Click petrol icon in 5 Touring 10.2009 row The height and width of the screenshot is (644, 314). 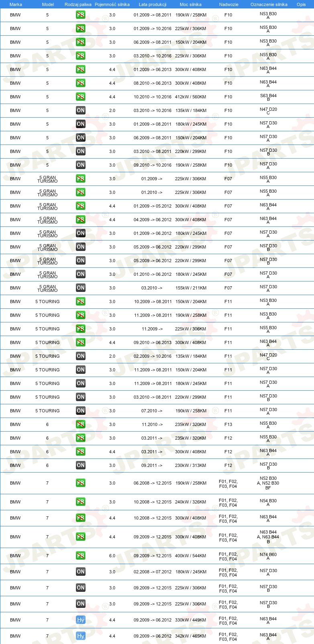(81, 302)
